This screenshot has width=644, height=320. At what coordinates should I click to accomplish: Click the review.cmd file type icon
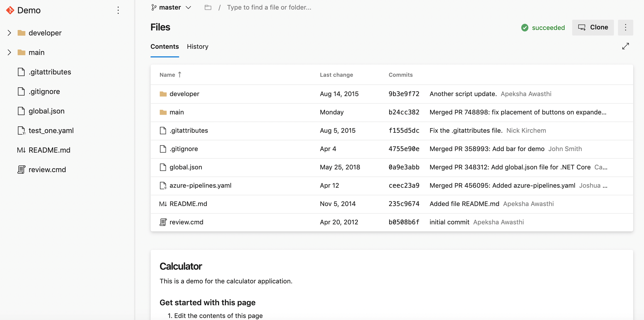click(163, 222)
